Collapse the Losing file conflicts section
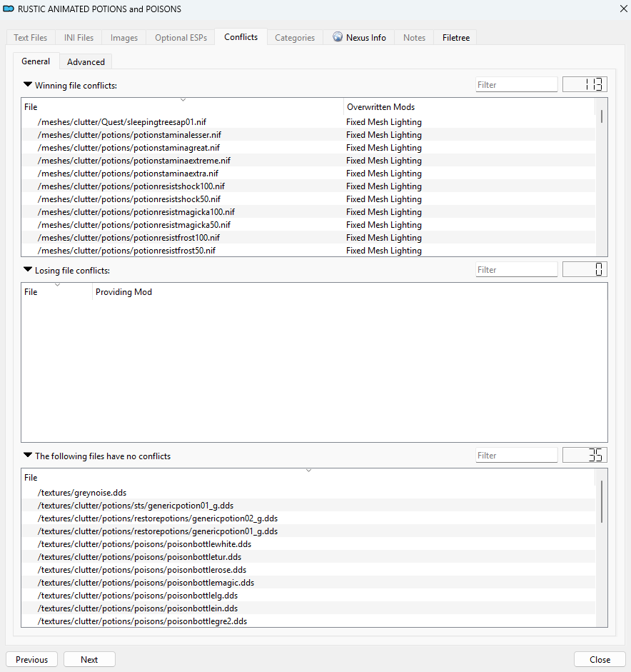 click(x=28, y=270)
